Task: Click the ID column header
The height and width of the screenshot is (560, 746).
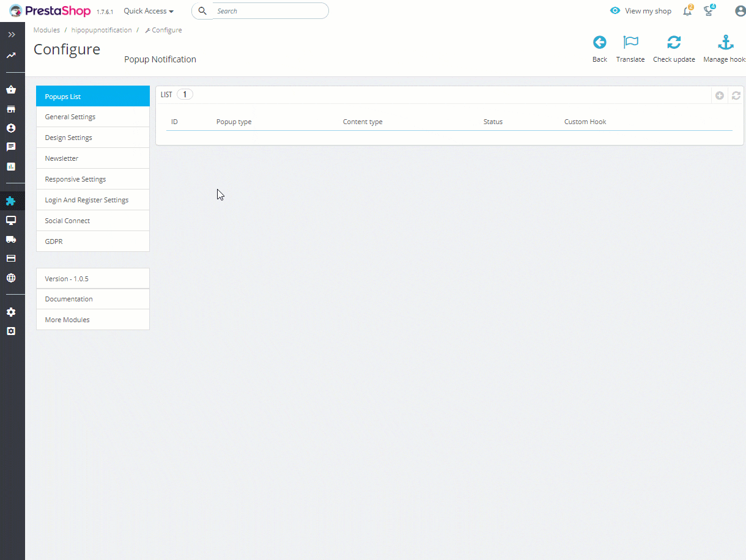Action: point(174,122)
